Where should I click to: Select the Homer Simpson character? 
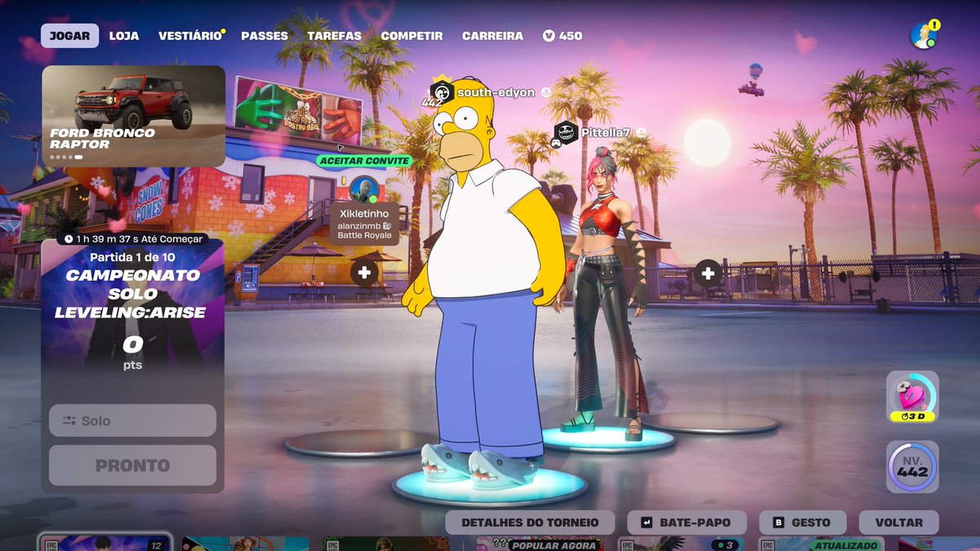click(x=482, y=286)
